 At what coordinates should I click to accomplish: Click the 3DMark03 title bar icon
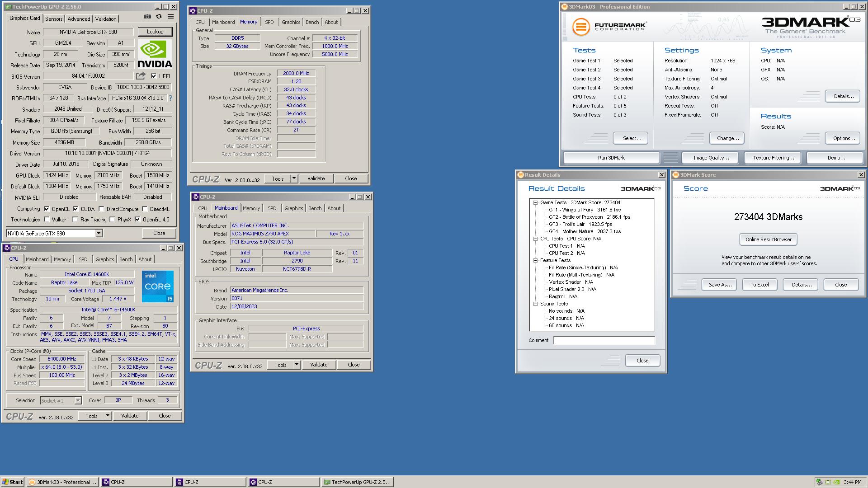565,7
